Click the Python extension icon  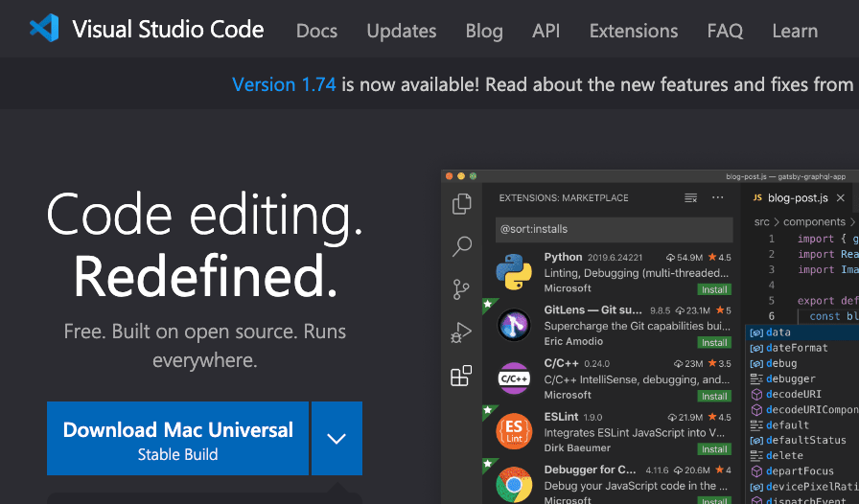pyautogui.click(x=514, y=272)
